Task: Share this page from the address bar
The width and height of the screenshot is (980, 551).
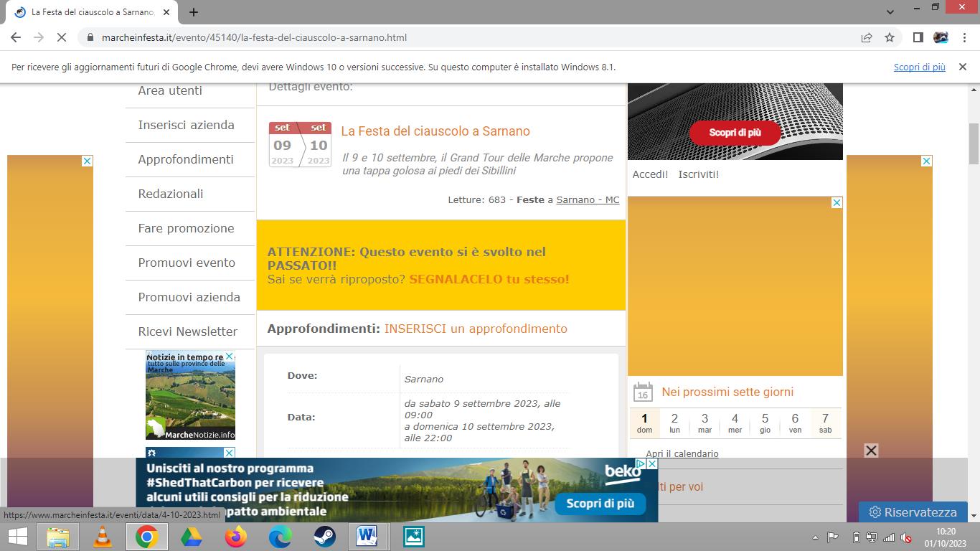Action: click(x=867, y=37)
